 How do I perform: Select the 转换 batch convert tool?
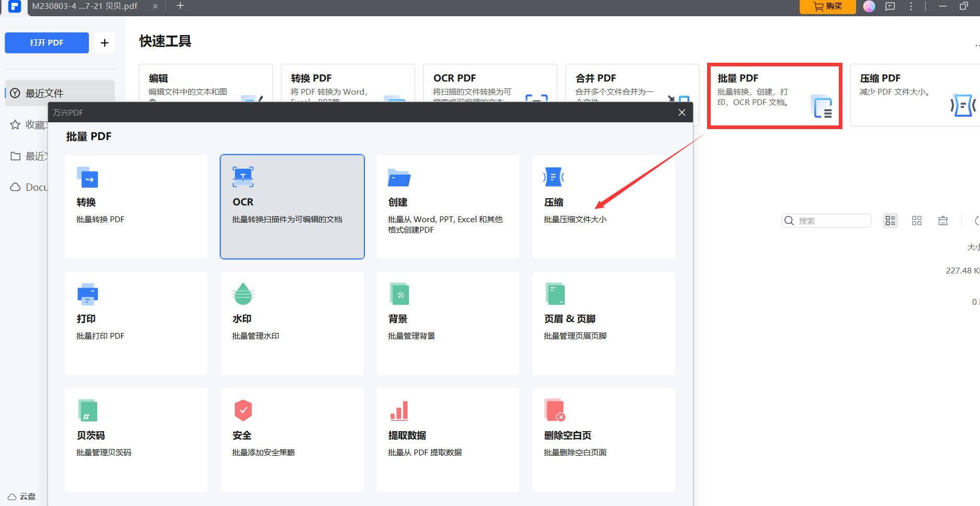coord(136,206)
